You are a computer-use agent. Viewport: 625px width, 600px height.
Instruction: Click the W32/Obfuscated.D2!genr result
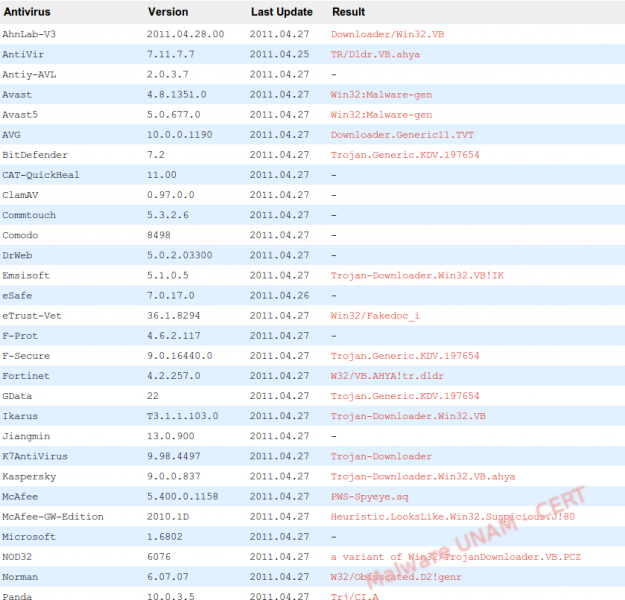click(x=396, y=577)
